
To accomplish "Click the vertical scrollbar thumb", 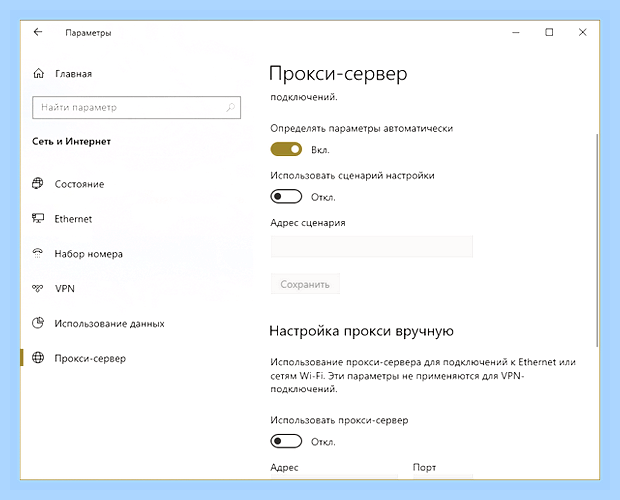I will (597, 241).
